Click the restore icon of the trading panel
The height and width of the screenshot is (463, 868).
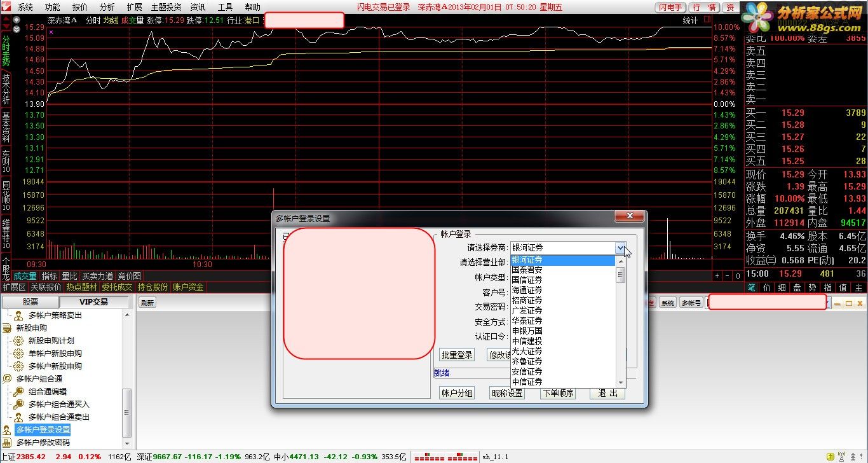pyautogui.click(x=848, y=303)
